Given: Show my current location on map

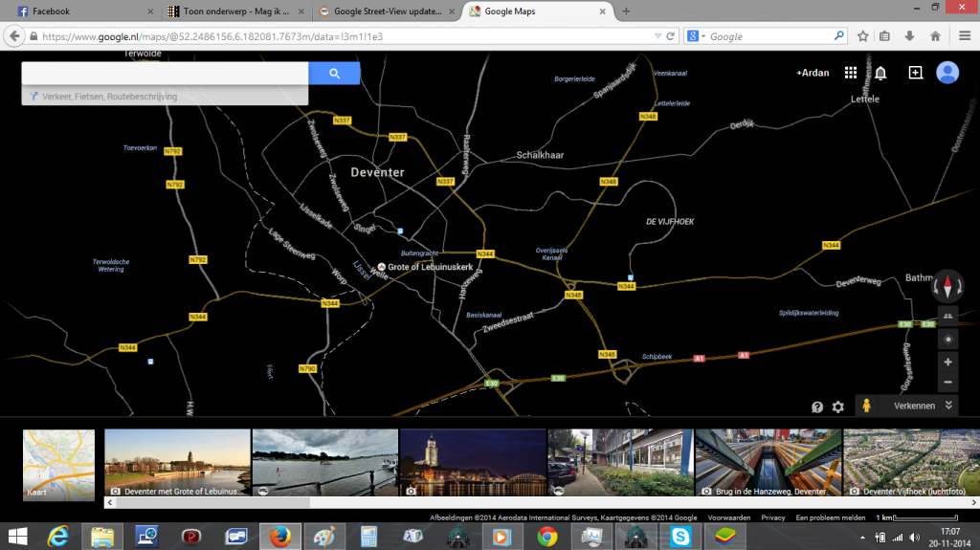Looking at the screenshot, I should [948, 340].
